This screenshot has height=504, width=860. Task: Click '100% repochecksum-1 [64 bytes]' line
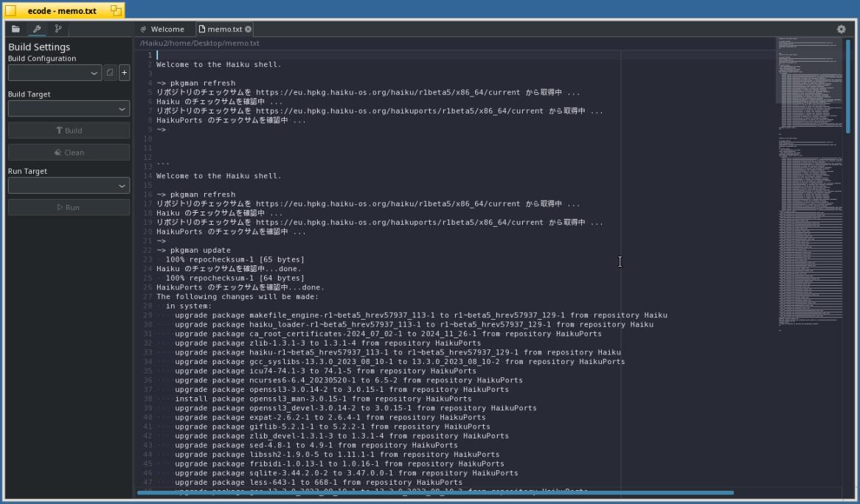coord(235,279)
